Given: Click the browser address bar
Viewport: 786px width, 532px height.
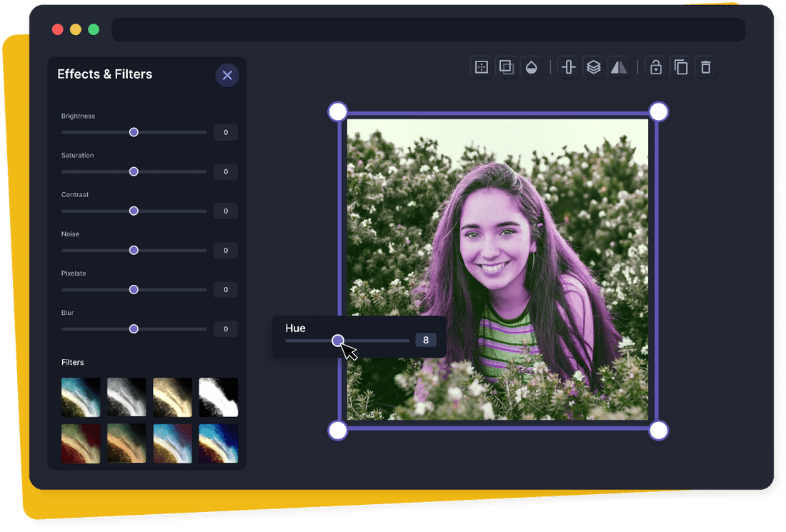Looking at the screenshot, I should [x=428, y=29].
